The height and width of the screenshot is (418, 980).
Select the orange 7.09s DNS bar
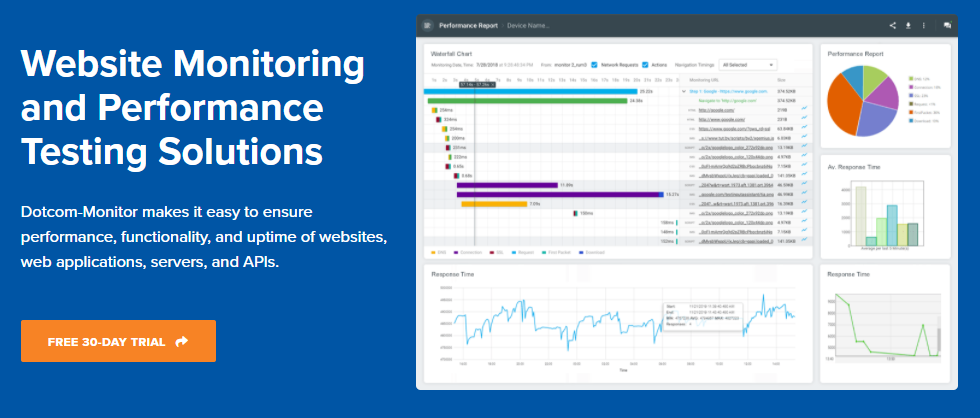pos(494,204)
